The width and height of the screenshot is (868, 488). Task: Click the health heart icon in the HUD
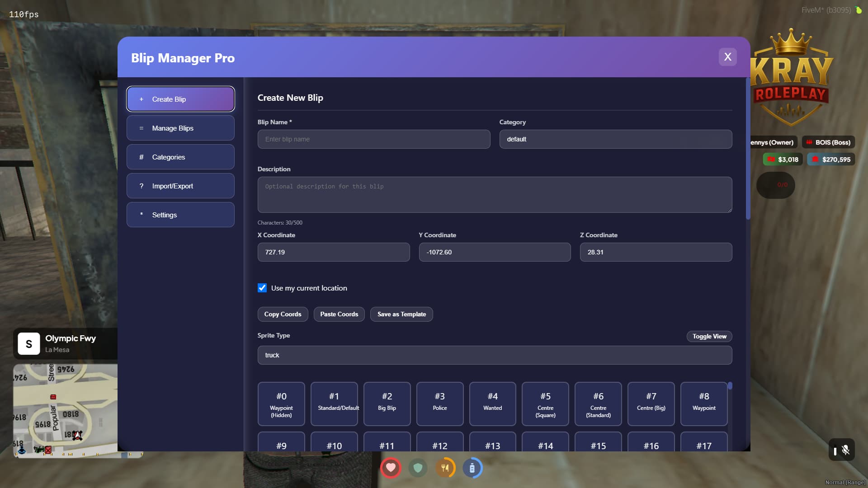391,468
